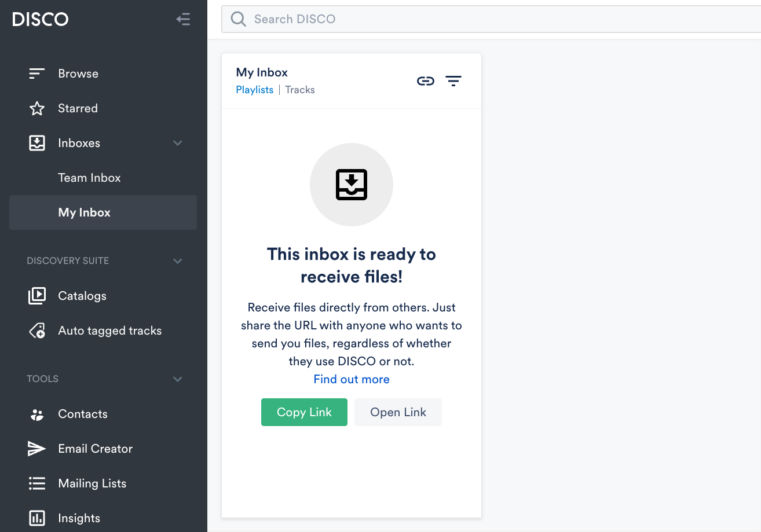Open Browse in the sidebar
761x532 pixels.
pos(78,74)
